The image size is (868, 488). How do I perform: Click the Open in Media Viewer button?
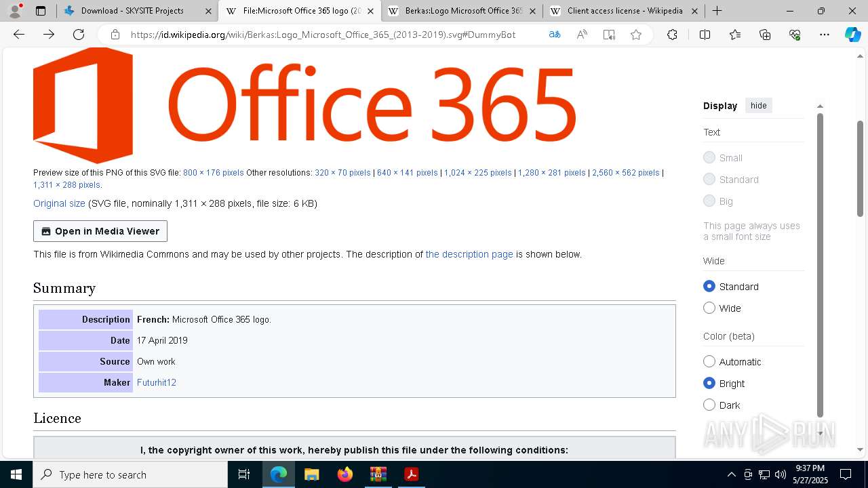tap(100, 231)
